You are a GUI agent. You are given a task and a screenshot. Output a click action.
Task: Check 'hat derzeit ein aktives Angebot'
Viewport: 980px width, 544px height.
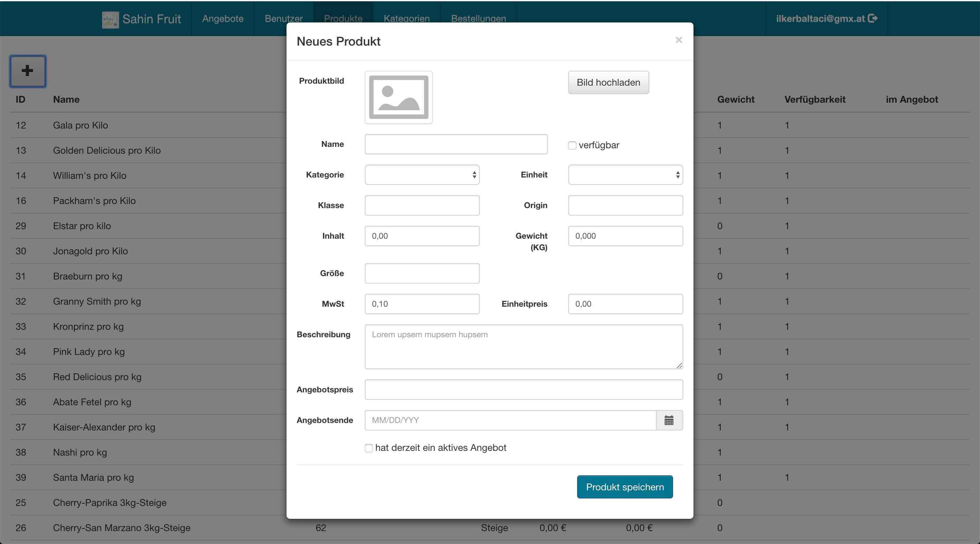pyautogui.click(x=369, y=448)
